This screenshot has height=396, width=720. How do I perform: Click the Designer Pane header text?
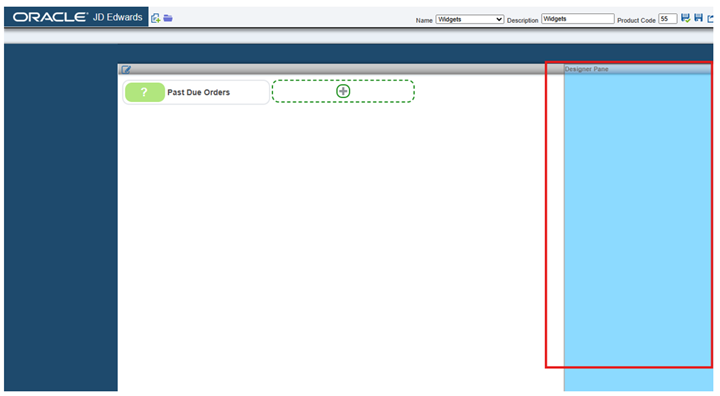pyautogui.click(x=586, y=69)
